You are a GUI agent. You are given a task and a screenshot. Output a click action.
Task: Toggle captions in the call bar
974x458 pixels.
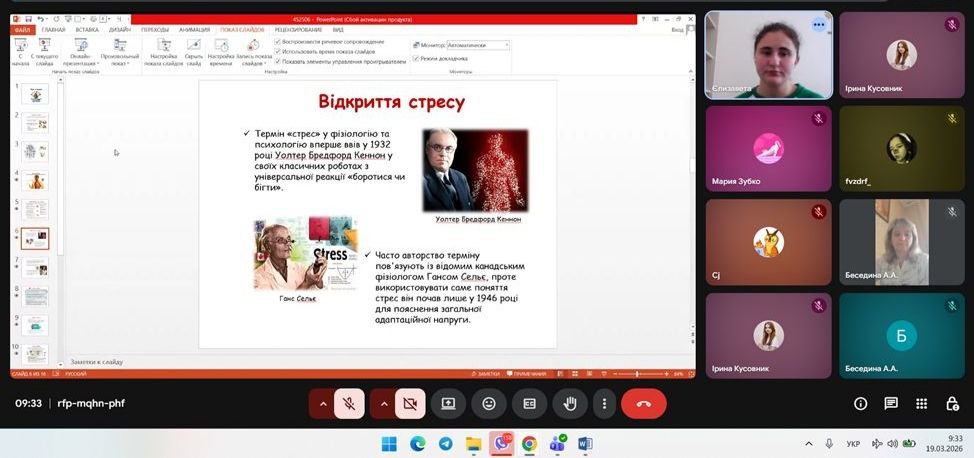(x=530, y=403)
